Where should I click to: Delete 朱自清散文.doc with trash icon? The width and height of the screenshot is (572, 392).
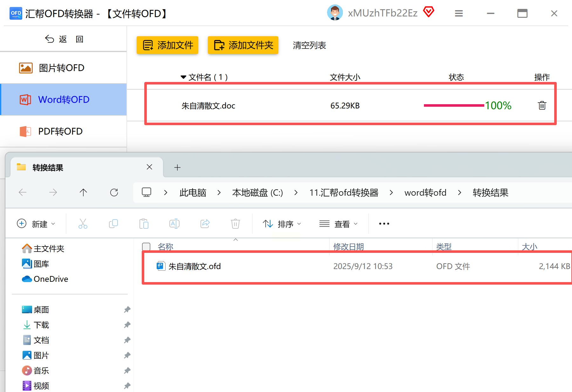(542, 105)
